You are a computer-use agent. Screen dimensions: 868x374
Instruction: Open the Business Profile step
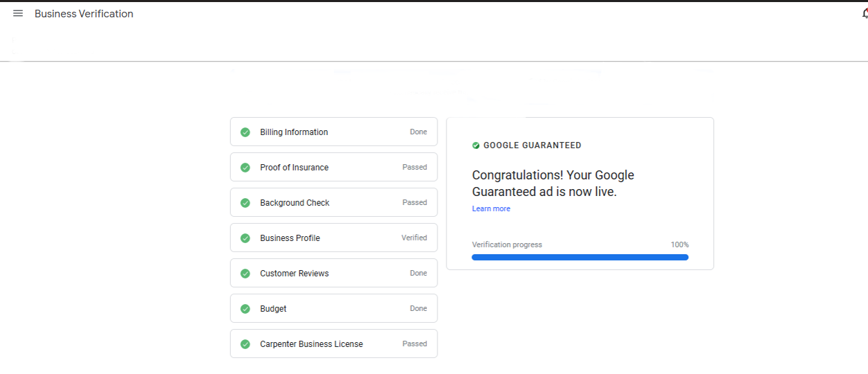click(x=333, y=238)
